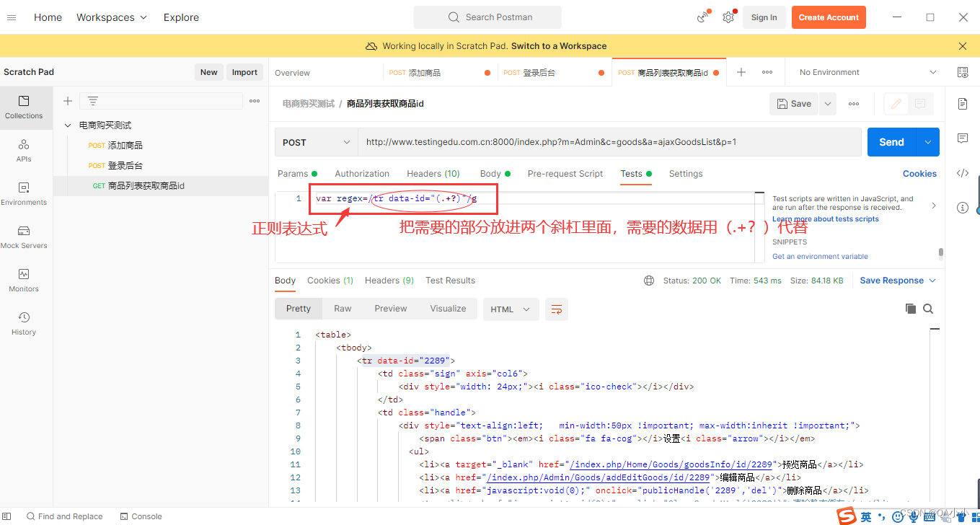Switch to the request Settings tab

(x=686, y=174)
